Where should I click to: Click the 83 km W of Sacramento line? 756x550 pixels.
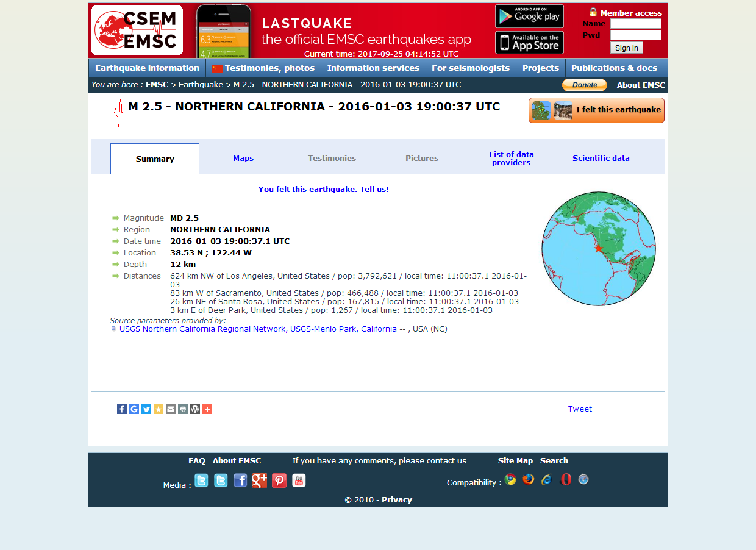[344, 293]
